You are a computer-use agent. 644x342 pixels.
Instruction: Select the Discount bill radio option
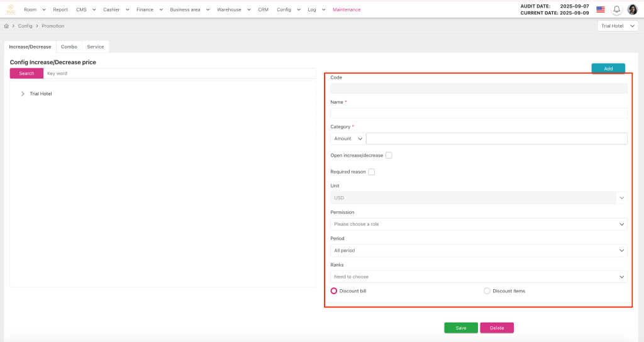pyautogui.click(x=334, y=291)
